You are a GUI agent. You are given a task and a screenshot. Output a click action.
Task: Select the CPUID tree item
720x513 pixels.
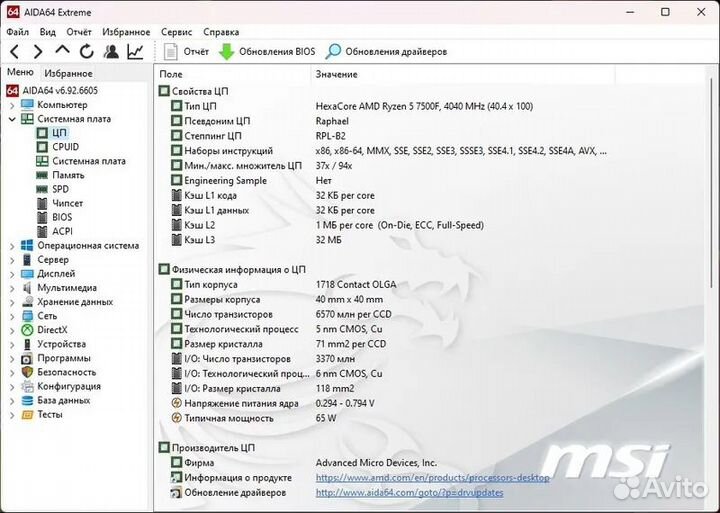(65, 147)
